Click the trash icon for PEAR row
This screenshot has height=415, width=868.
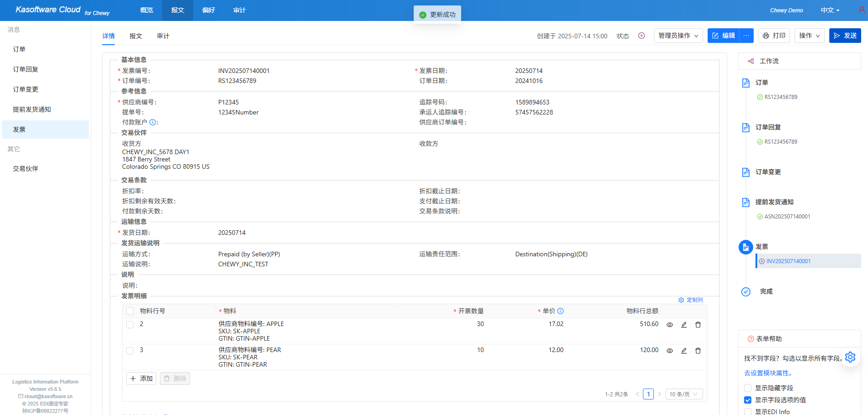(x=698, y=351)
